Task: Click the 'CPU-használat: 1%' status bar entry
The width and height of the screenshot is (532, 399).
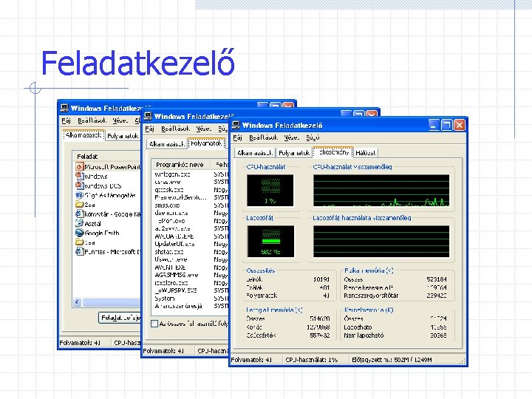Action: (x=312, y=360)
